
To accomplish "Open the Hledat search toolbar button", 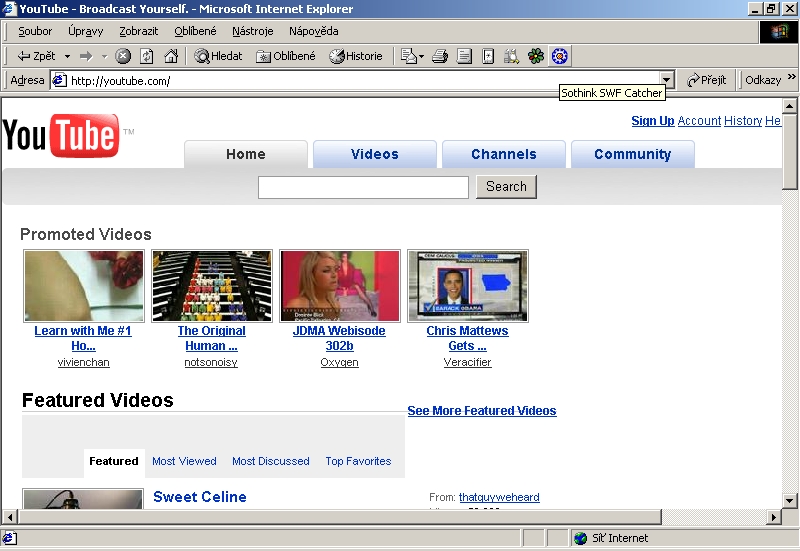I will tap(218, 56).
